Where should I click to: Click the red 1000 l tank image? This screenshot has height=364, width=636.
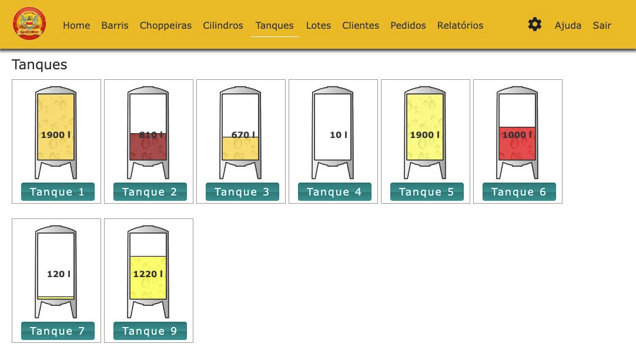pos(517,132)
